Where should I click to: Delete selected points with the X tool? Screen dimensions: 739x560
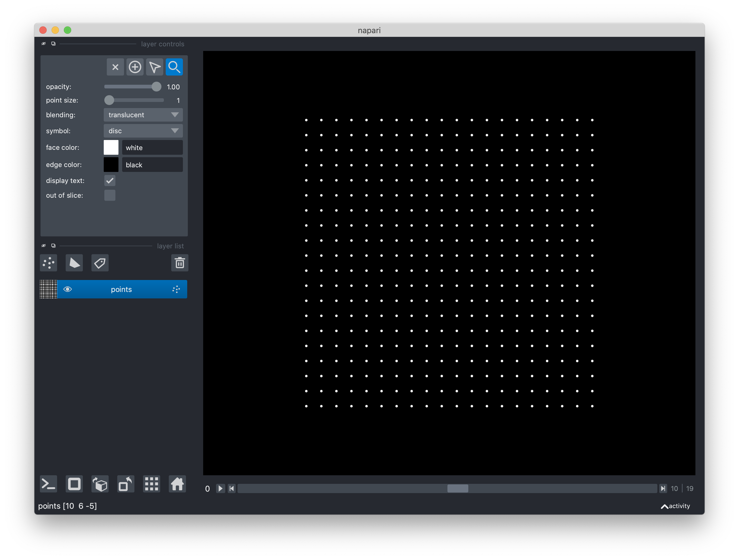tap(115, 67)
